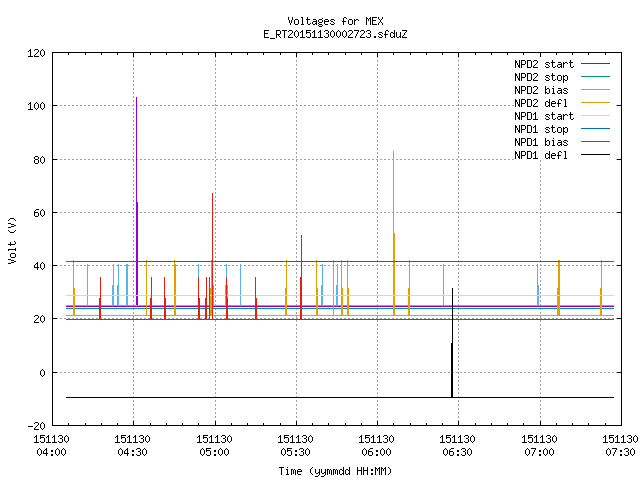The height and width of the screenshot is (480, 640).
Task: Click the orange spike peak near 83 V
Action: click(x=393, y=153)
